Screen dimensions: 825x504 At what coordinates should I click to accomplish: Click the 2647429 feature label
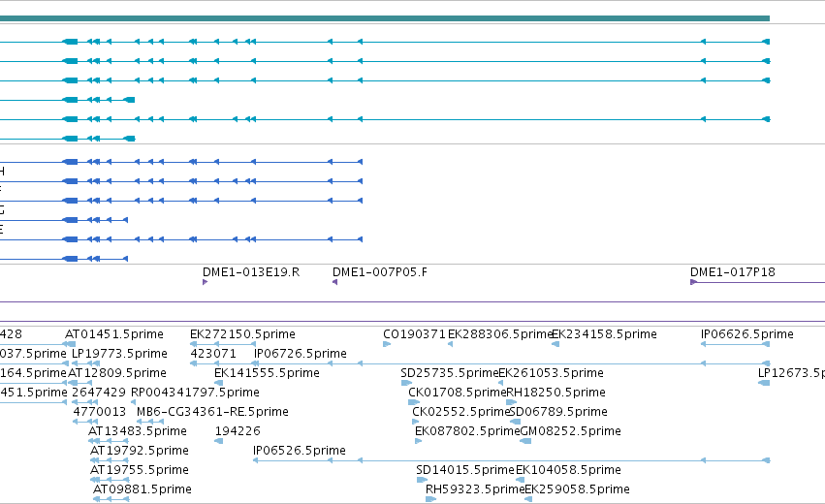(x=99, y=393)
